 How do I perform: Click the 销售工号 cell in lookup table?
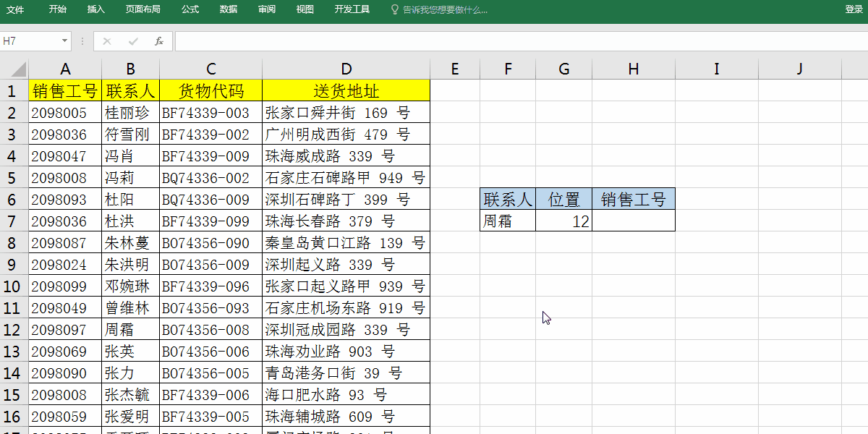(x=634, y=200)
